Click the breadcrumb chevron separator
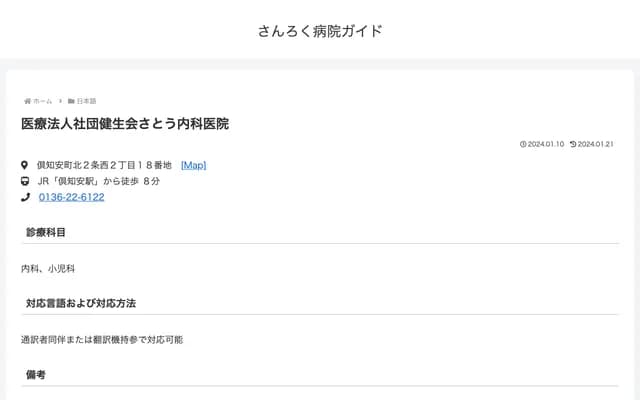Screen dimensions: 640x400 pyautogui.click(x=60, y=101)
